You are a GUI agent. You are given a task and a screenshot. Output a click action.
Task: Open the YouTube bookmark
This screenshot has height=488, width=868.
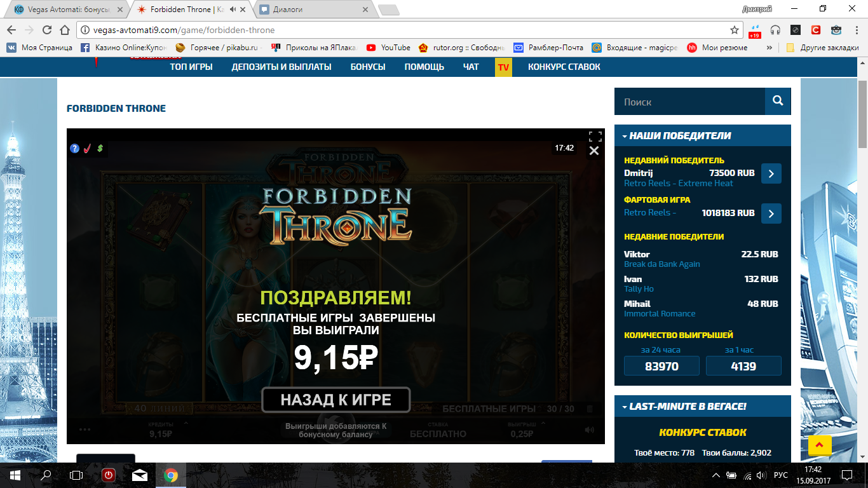pos(388,48)
